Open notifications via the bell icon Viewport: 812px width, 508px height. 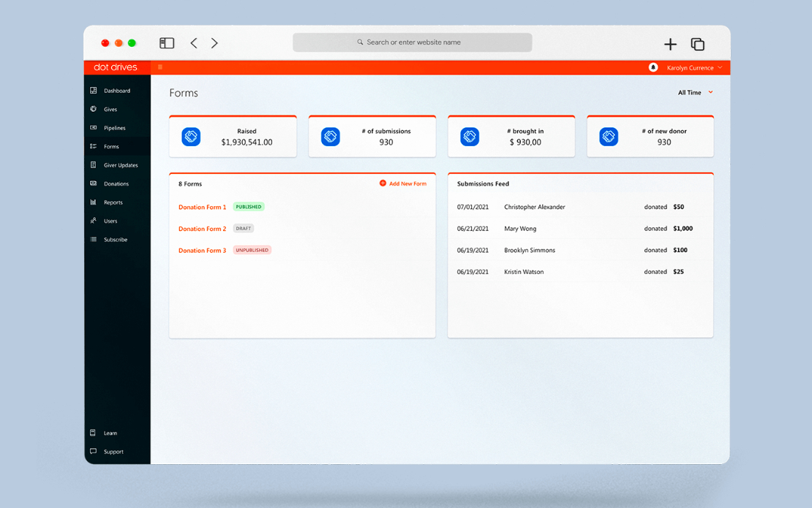653,67
